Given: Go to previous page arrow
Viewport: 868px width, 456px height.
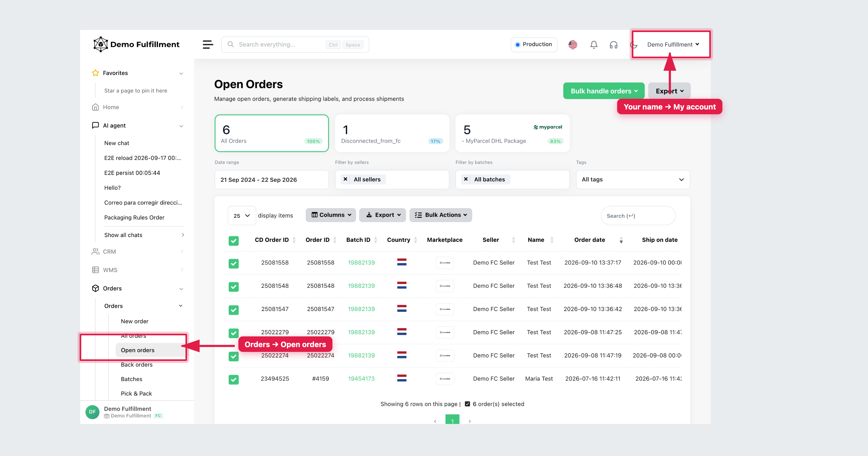Looking at the screenshot, I should pyautogui.click(x=435, y=421).
